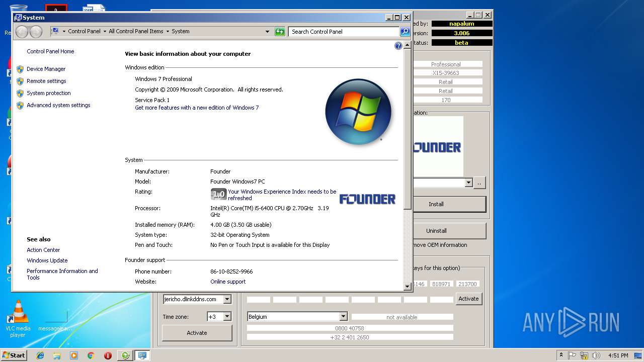Open the System window title bar icon
This screenshot has width=644, height=362.
(x=18, y=17)
